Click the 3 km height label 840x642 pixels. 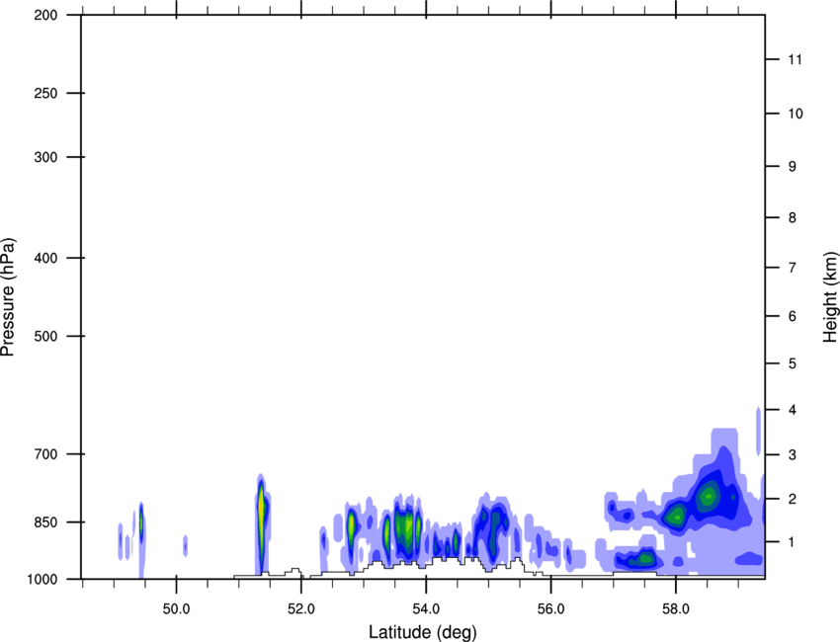(x=793, y=454)
